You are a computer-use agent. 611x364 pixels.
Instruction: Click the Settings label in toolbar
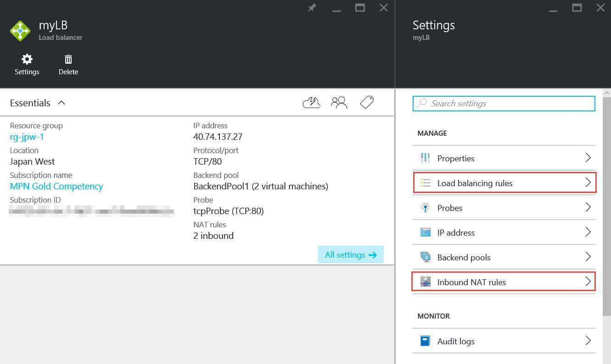(27, 72)
